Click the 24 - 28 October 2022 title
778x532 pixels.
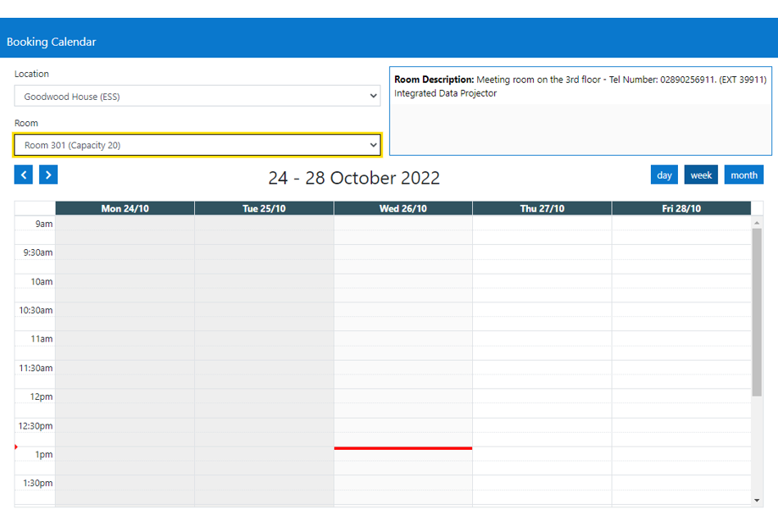coord(353,178)
